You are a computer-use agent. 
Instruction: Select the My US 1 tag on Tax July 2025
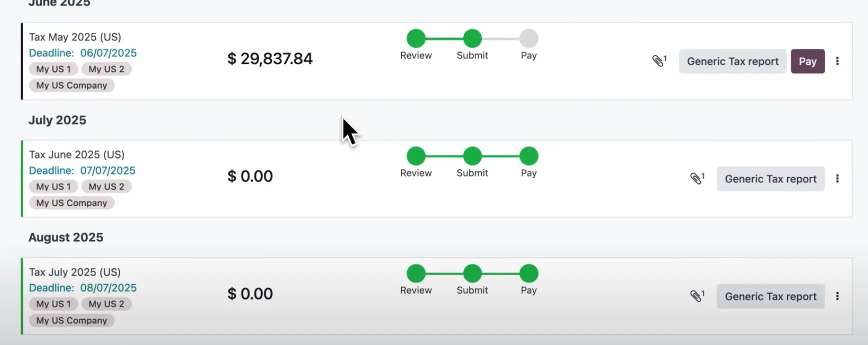[54, 304]
